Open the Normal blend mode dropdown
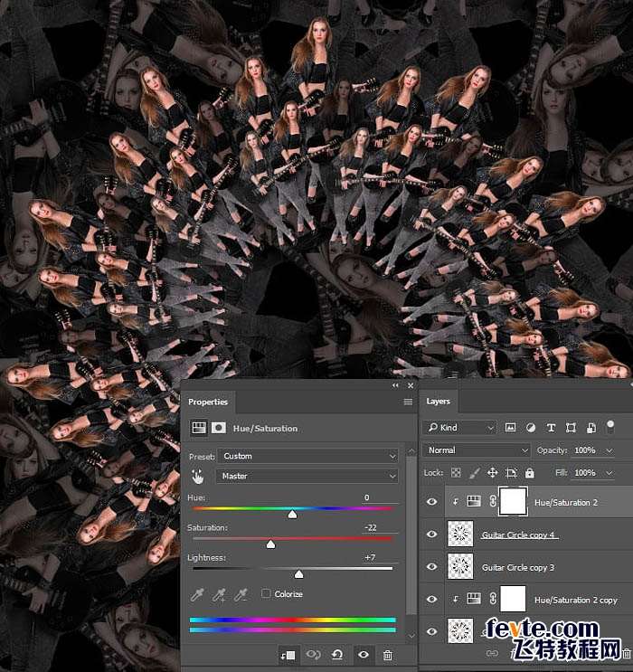 tap(477, 450)
